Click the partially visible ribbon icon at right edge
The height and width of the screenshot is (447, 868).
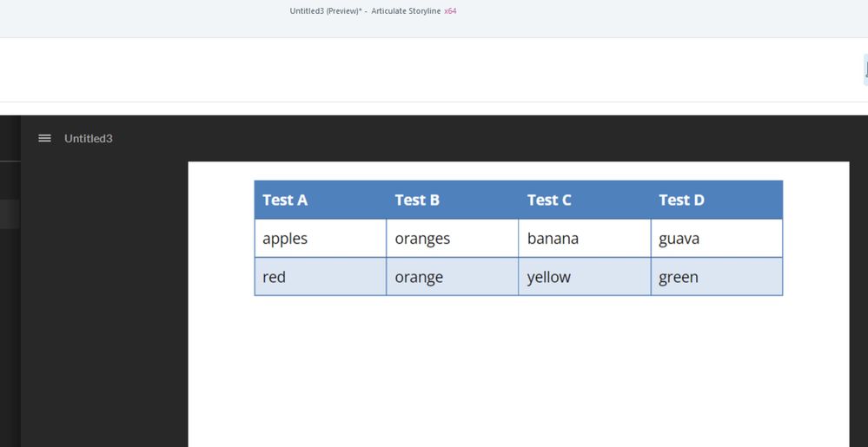tap(865, 69)
